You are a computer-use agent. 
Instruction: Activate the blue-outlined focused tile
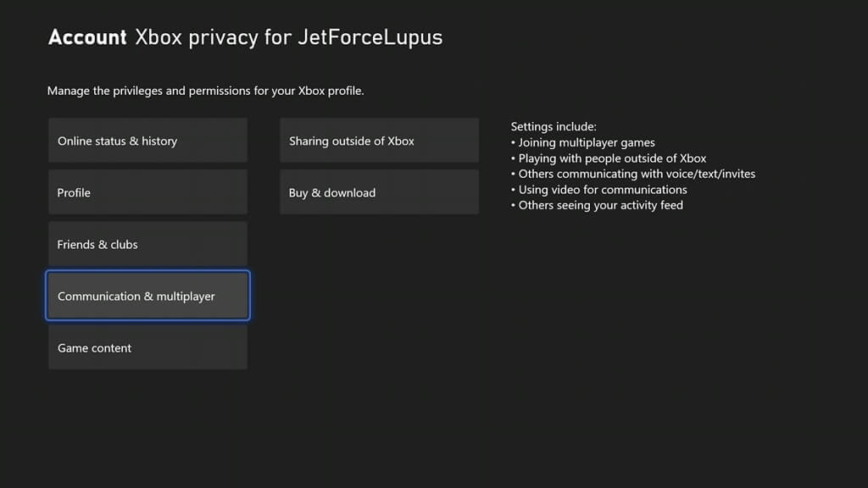click(x=147, y=297)
